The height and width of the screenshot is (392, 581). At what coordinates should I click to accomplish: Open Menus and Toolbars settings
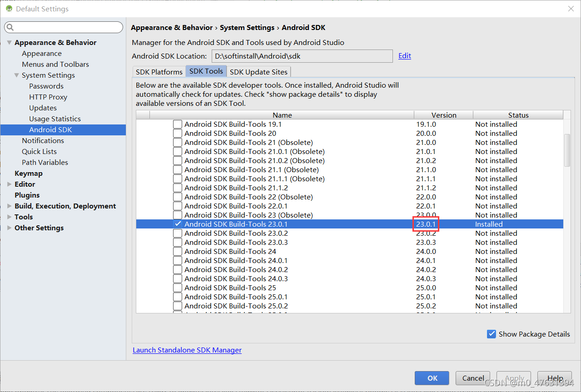pos(55,64)
